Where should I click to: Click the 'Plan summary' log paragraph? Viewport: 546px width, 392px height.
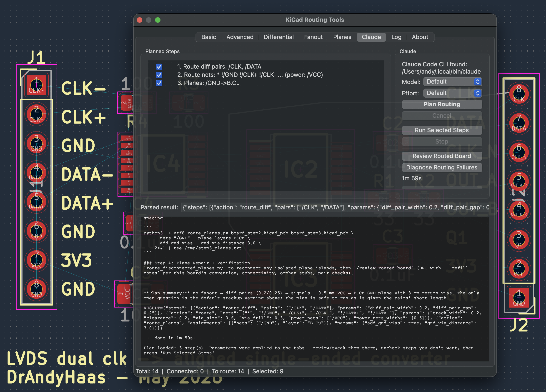click(311, 295)
